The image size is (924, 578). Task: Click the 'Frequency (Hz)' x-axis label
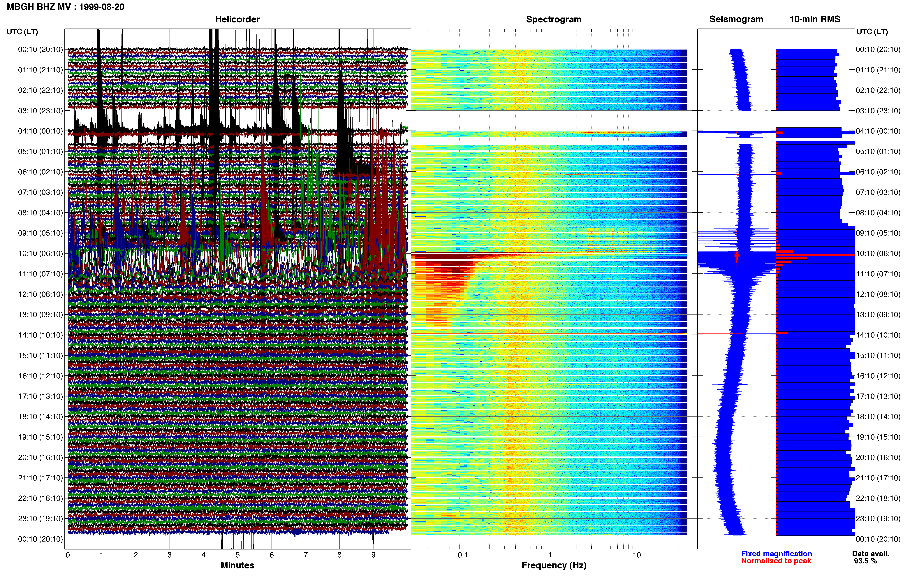click(554, 565)
